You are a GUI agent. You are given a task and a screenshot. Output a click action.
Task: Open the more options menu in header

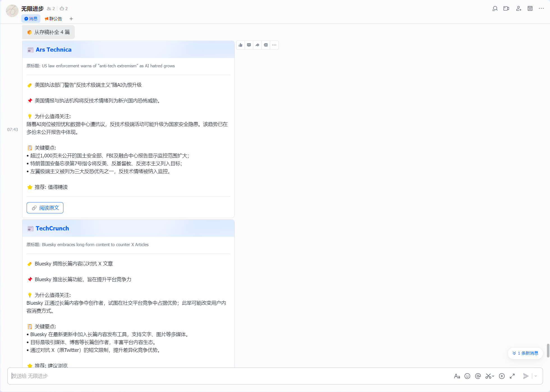pyautogui.click(x=541, y=8)
